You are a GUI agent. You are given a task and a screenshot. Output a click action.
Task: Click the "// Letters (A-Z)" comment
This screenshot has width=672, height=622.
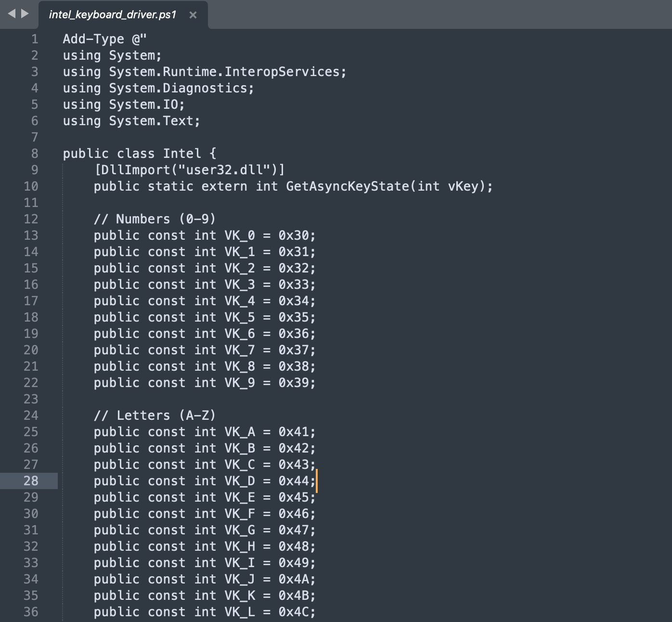[155, 415]
